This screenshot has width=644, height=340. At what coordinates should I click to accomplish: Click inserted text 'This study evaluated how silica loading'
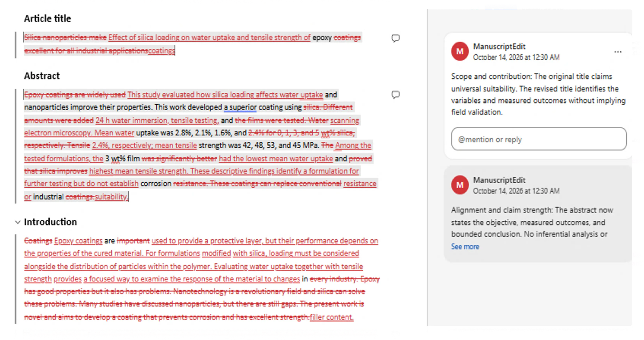(x=190, y=95)
